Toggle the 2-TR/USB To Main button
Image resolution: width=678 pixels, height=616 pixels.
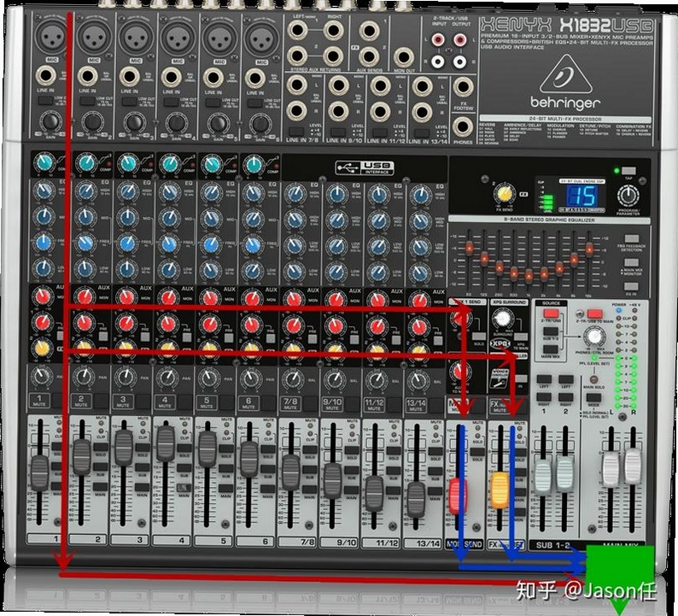coord(594,314)
